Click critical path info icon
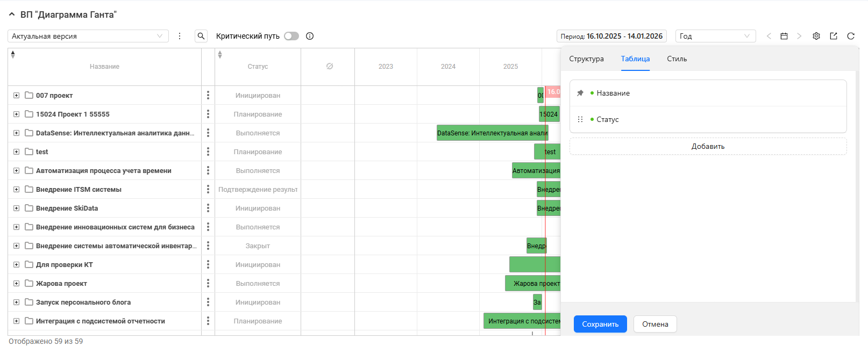This screenshot has width=868, height=353. 310,36
